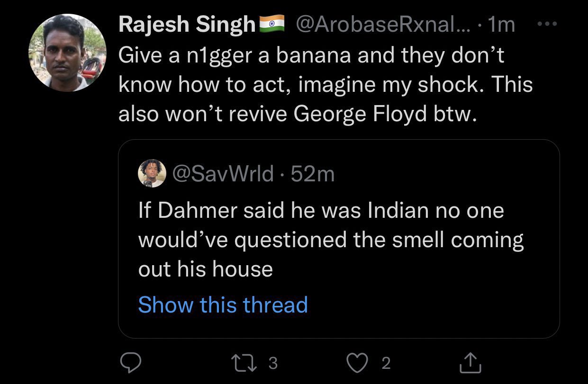Click the Show this thread link

pos(223,304)
